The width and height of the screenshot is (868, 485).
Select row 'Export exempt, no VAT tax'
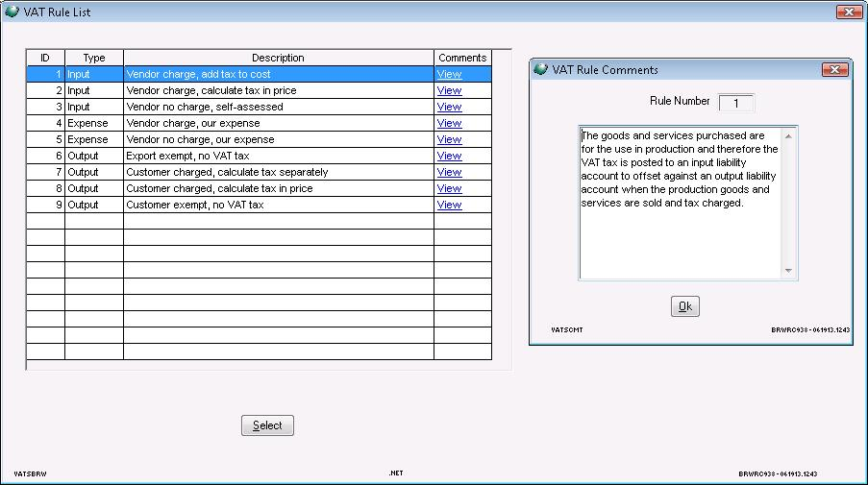point(260,156)
